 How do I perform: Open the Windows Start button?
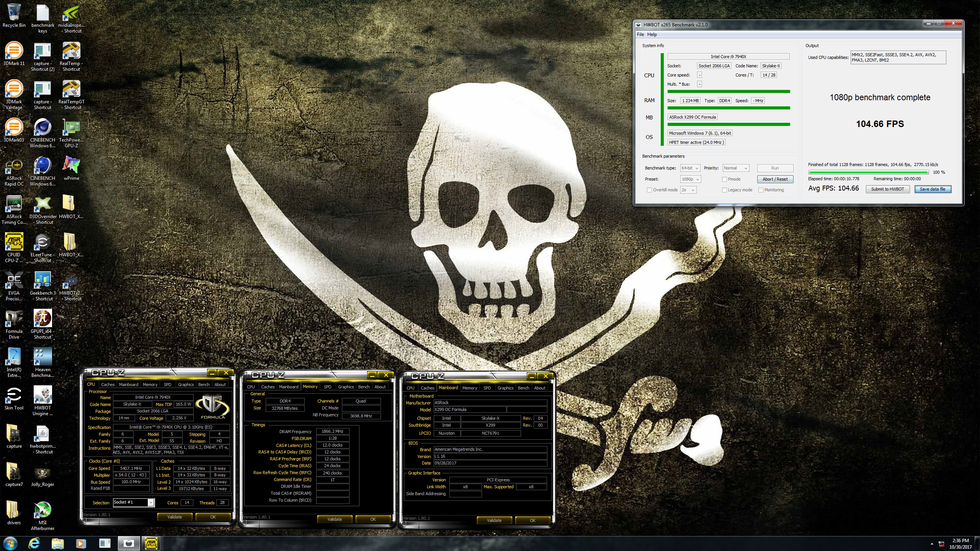pos(10,543)
